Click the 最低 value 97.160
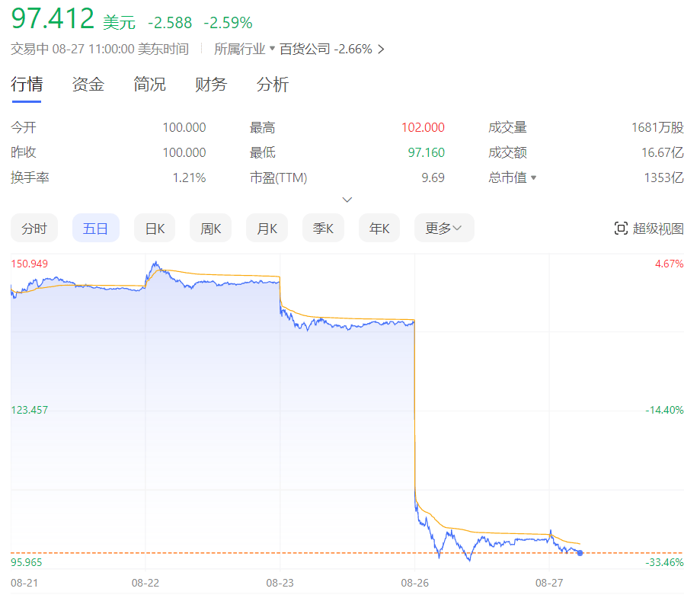 pos(427,153)
